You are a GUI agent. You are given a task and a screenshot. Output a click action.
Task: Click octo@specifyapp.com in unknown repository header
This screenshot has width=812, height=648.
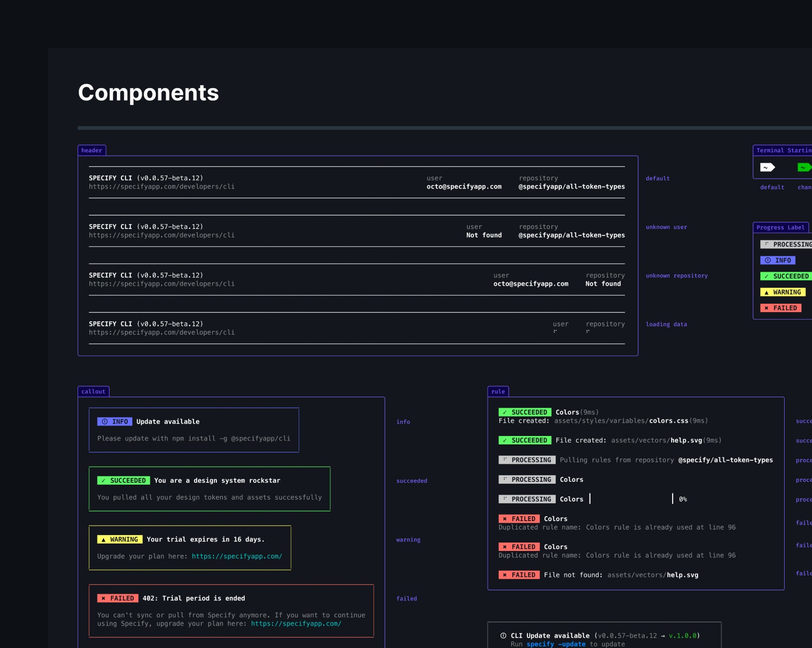531,284
